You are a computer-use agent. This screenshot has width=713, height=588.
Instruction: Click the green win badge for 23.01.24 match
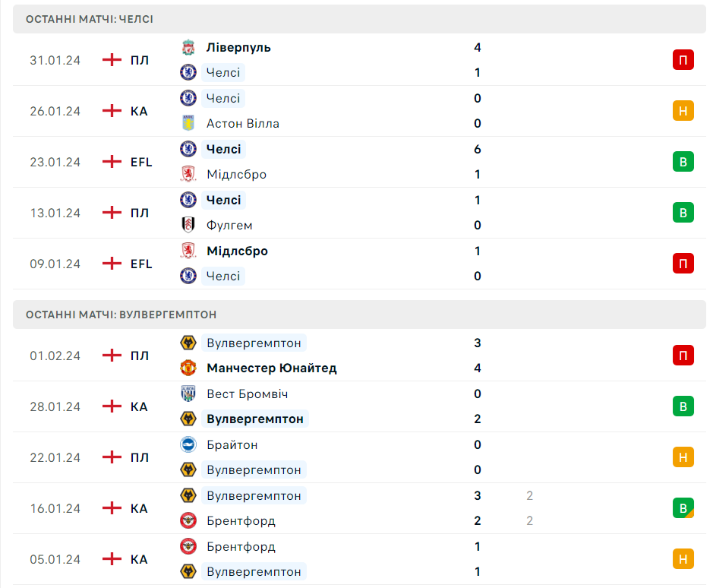point(683,162)
